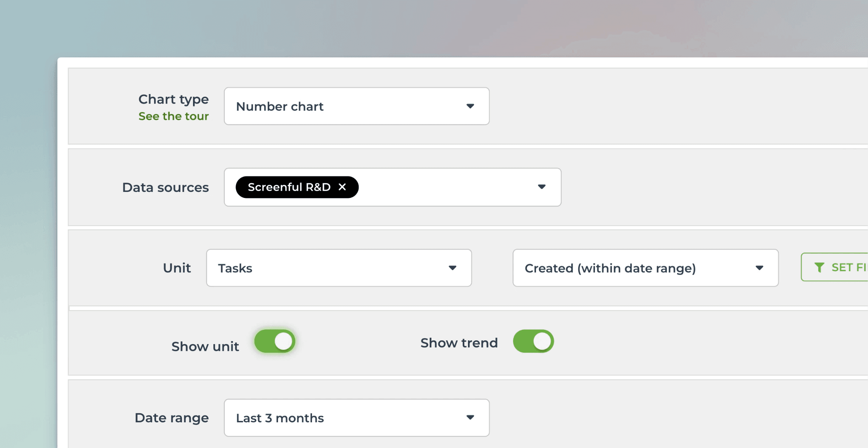
Task: Click the Screenful R&D chip label
Action: [x=289, y=187]
